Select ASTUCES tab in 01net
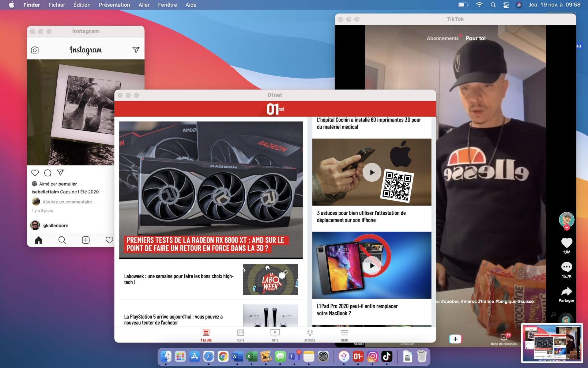 coord(310,335)
